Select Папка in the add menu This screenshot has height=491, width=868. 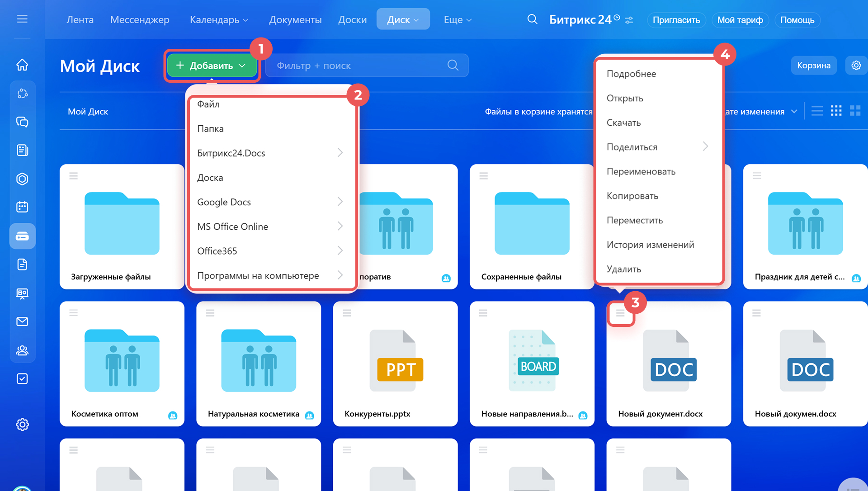pyautogui.click(x=210, y=129)
